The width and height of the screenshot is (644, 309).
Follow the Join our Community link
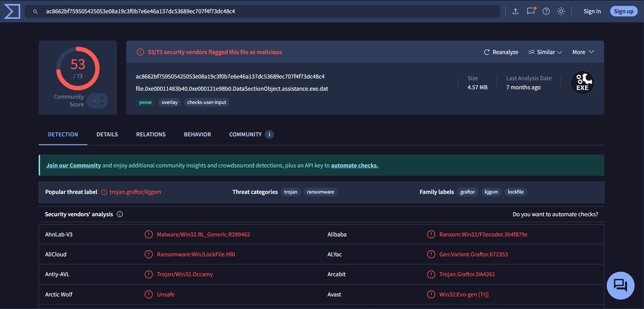[73, 165]
